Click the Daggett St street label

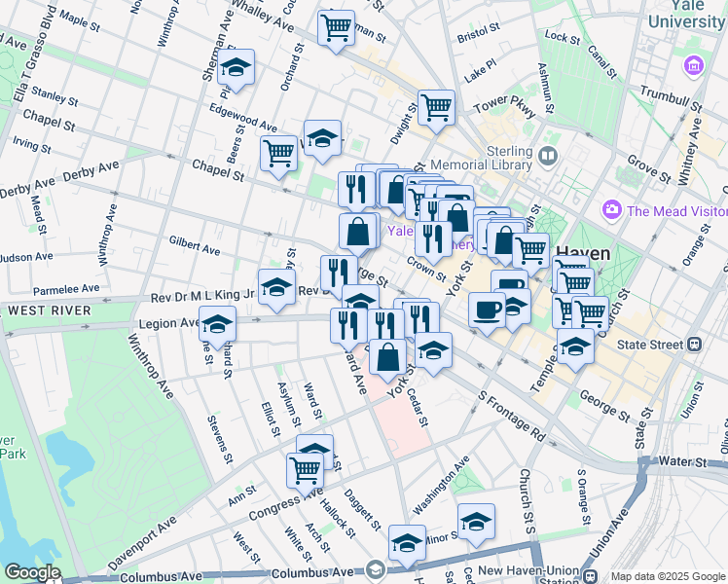pos(362,510)
